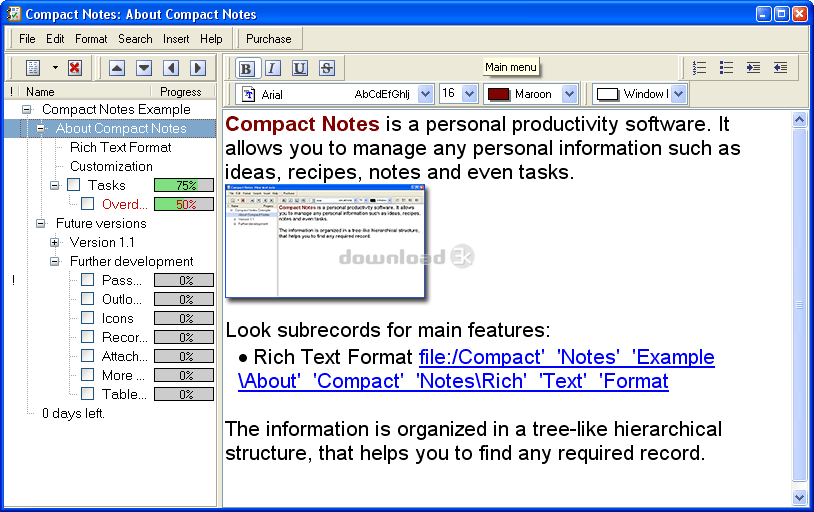This screenshot has height=512, width=814.
Task: Select the Icons tree record
Action: [x=118, y=318]
